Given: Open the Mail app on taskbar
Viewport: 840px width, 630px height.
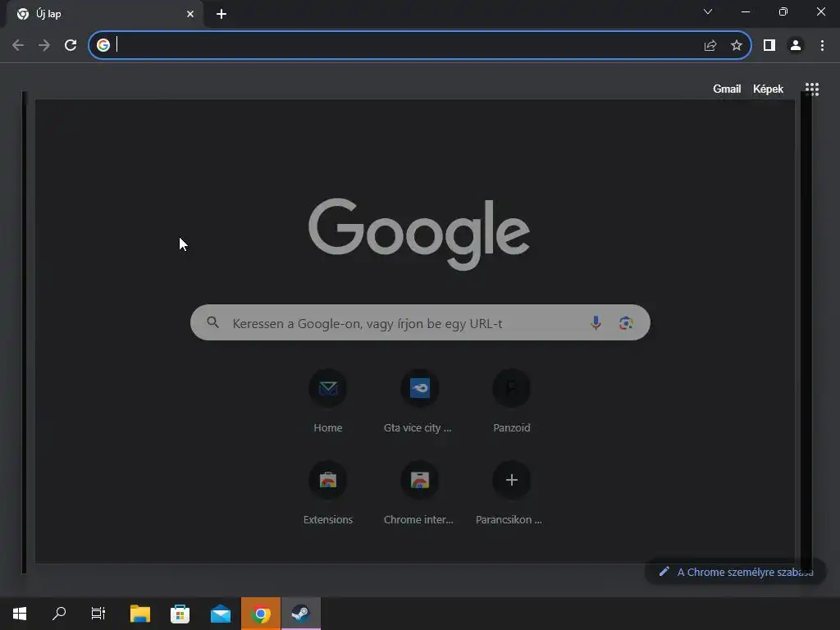Looking at the screenshot, I should pyautogui.click(x=220, y=614).
